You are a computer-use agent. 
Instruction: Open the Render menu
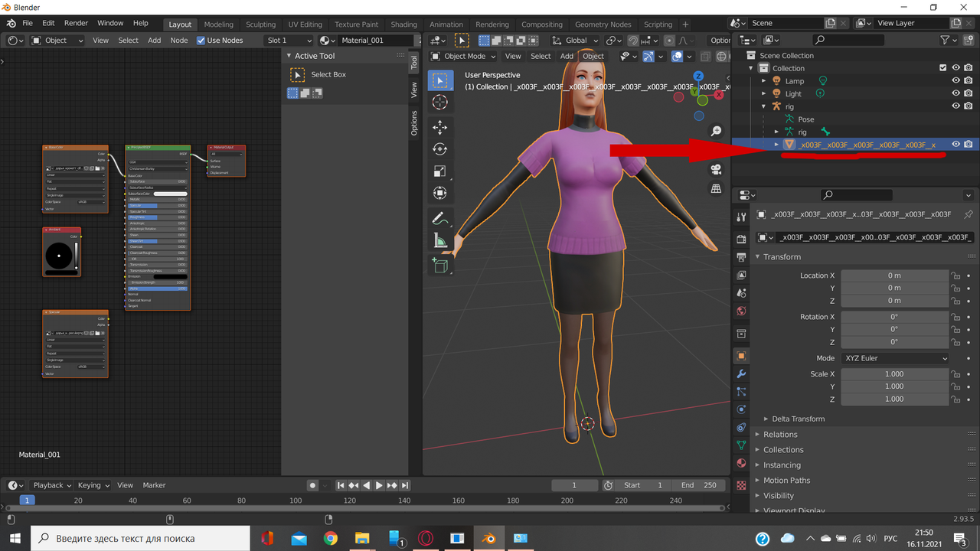[76, 23]
